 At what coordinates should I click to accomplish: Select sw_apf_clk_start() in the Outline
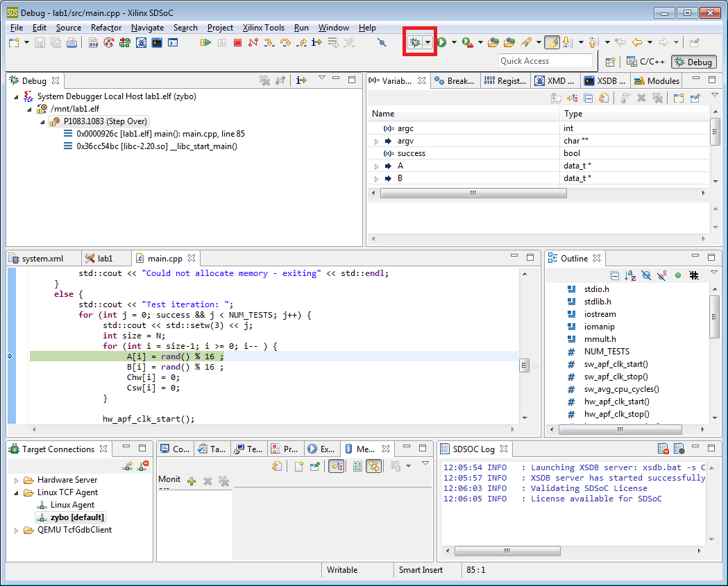pos(616,364)
